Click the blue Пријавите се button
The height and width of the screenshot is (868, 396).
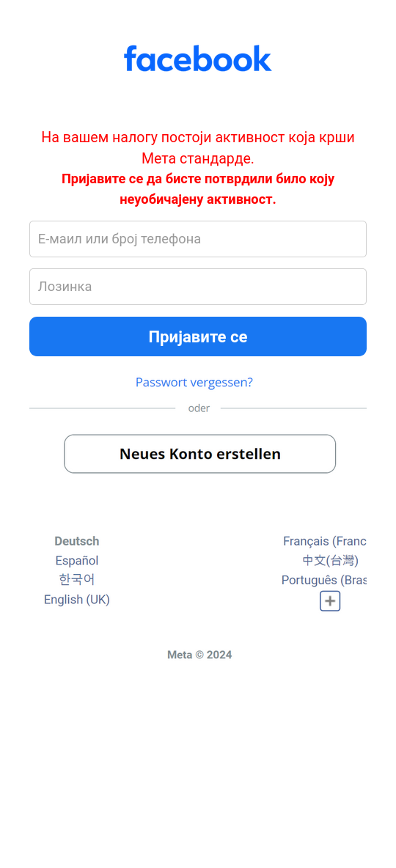tap(198, 336)
